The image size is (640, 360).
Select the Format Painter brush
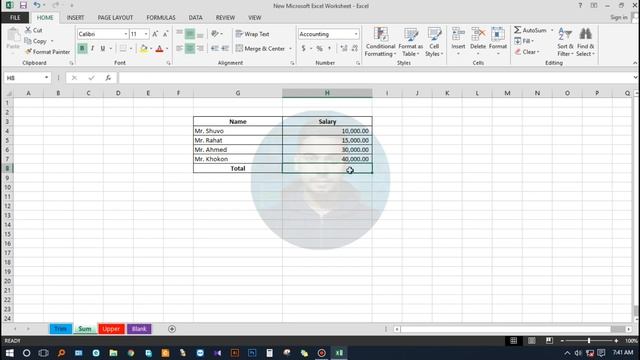coord(28,52)
